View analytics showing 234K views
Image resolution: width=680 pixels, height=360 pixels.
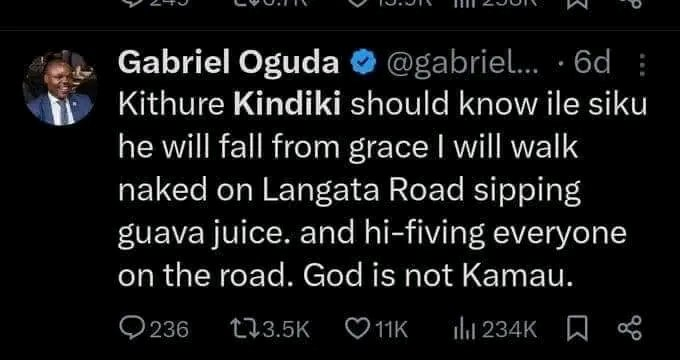[x=495, y=330]
